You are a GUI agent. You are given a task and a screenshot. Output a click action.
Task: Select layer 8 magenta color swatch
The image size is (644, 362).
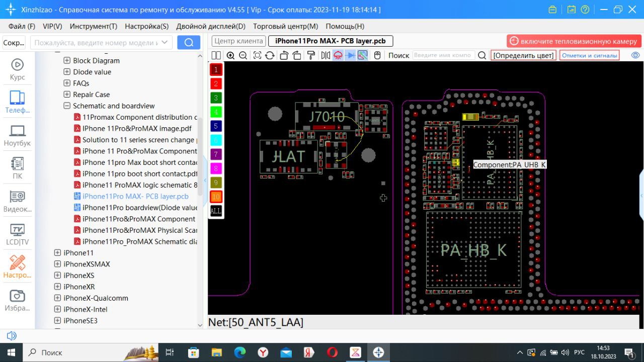[x=216, y=168]
